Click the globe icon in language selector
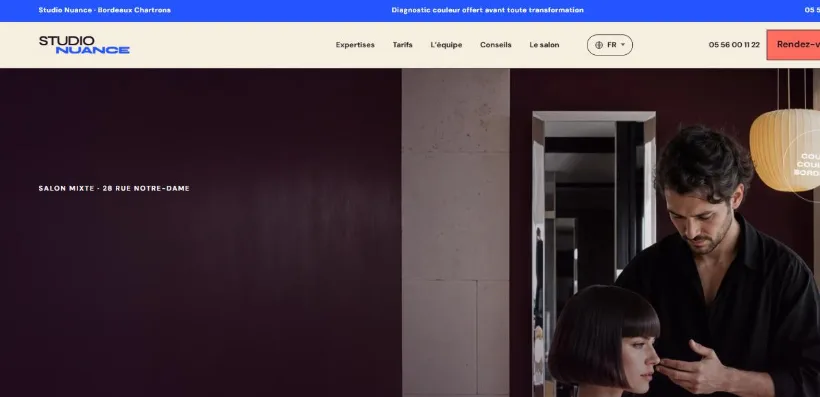Viewport: 820px width, 397px height. coord(599,45)
